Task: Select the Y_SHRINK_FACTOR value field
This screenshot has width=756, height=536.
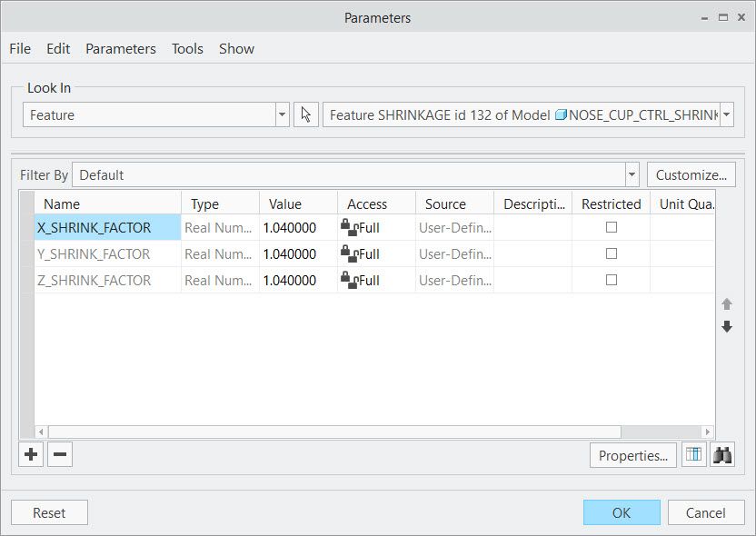Action: (297, 254)
